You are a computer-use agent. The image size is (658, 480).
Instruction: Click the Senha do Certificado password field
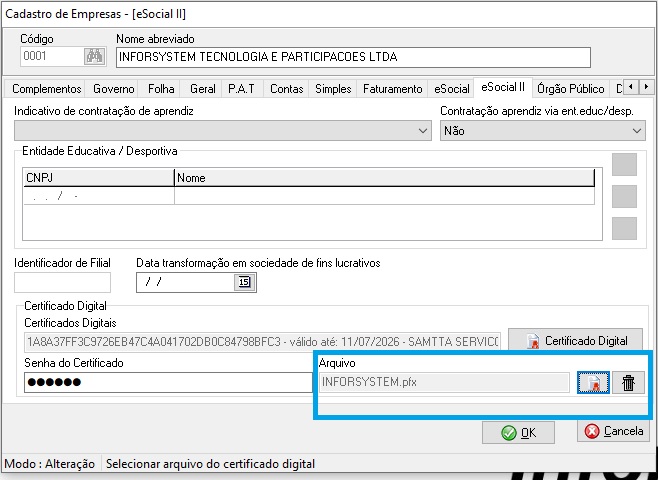click(165, 383)
